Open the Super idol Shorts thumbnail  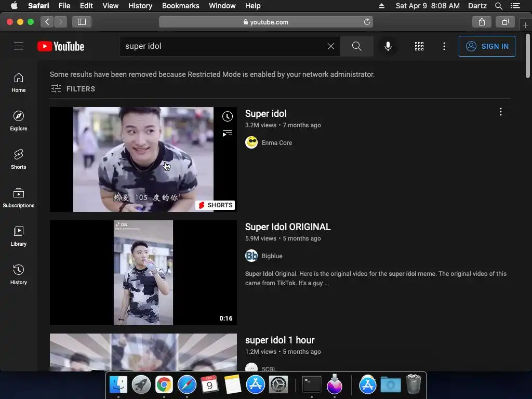click(x=143, y=159)
